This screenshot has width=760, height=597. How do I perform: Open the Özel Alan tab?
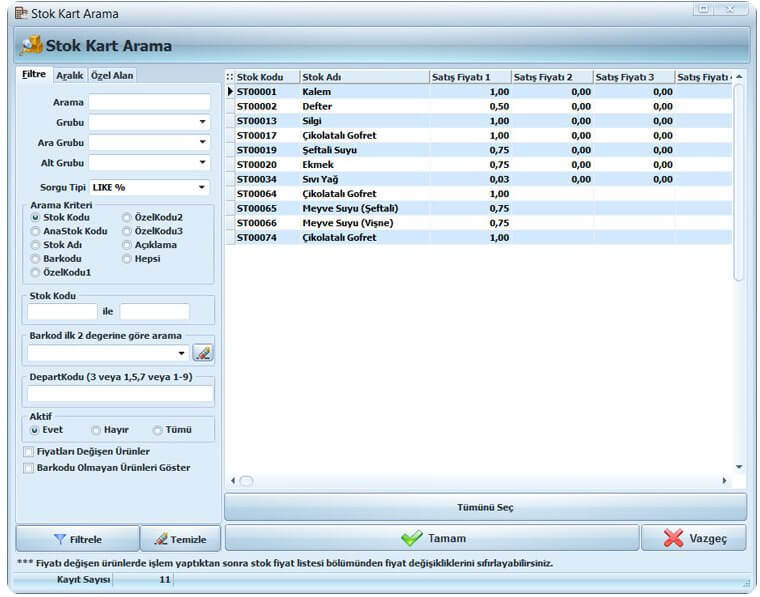112,76
